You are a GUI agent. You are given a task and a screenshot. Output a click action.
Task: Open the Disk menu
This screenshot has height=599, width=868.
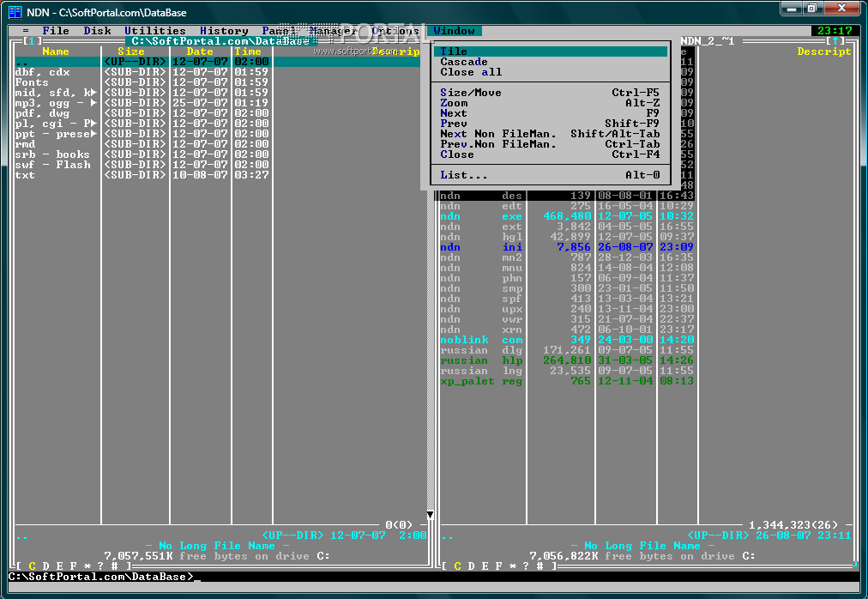98,31
